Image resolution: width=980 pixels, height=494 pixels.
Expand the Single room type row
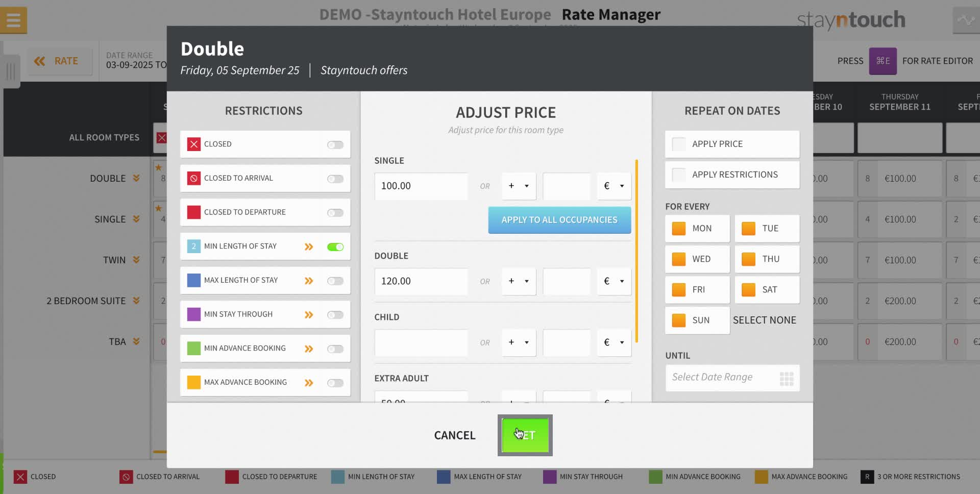pyautogui.click(x=136, y=219)
